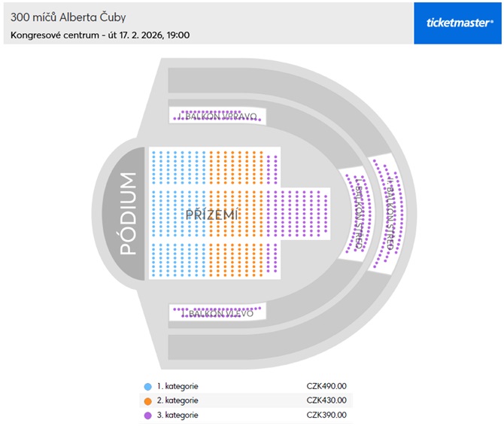Click the orange 2. kategorie legend dot
The height and width of the screenshot is (426, 504).
tap(147, 400)
